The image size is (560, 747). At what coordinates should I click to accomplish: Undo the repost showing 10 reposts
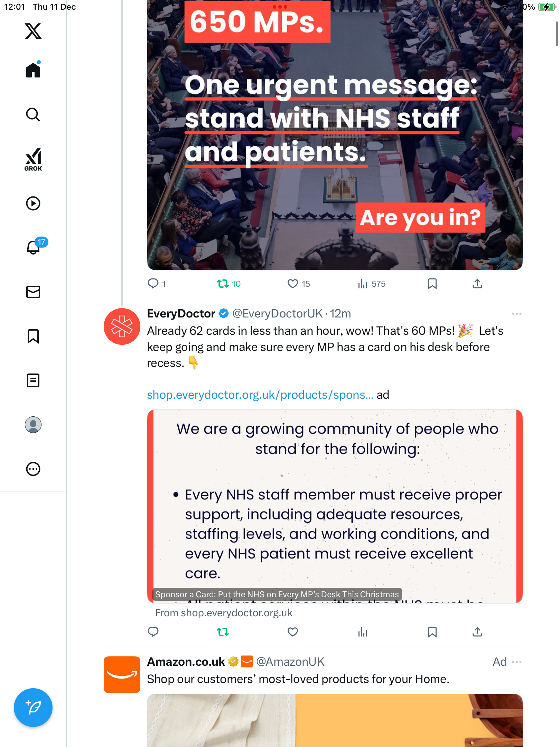pos(223,284)
